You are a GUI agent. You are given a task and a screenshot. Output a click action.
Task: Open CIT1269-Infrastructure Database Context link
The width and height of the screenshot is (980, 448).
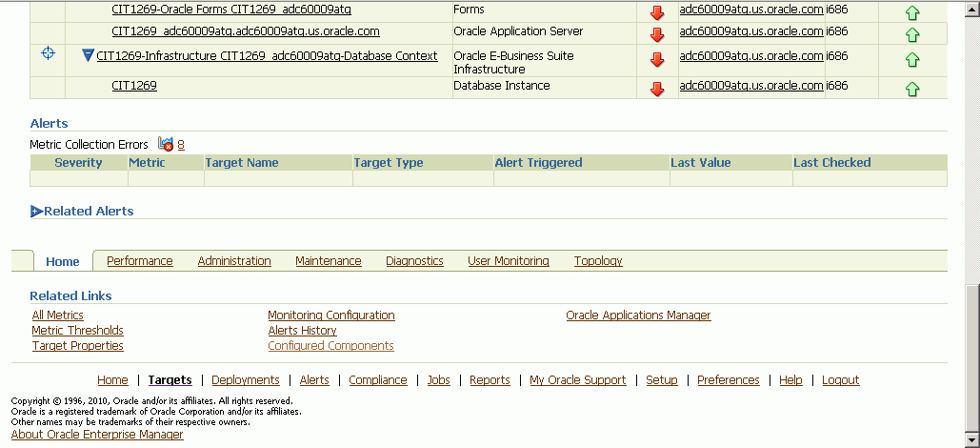click(x=267, y=55)
